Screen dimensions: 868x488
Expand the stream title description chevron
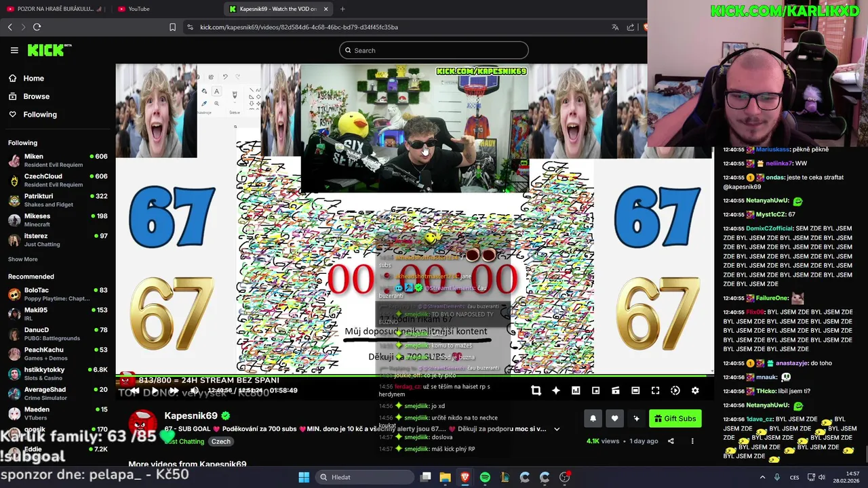(x=557, y=429)
